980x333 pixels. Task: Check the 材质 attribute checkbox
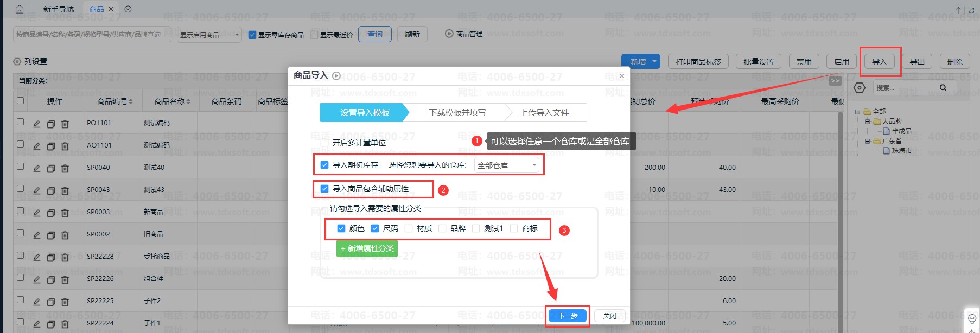[x=409, y=228]
